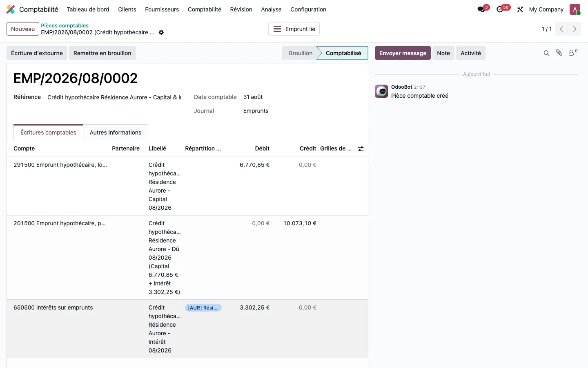Click Remettre en brouillon button
Viewport: 588px width, 368px height.
pos(102,53)
